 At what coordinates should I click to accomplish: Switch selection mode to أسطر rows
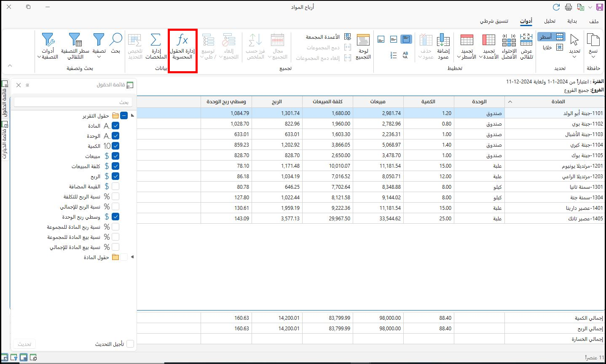point(551,37)
